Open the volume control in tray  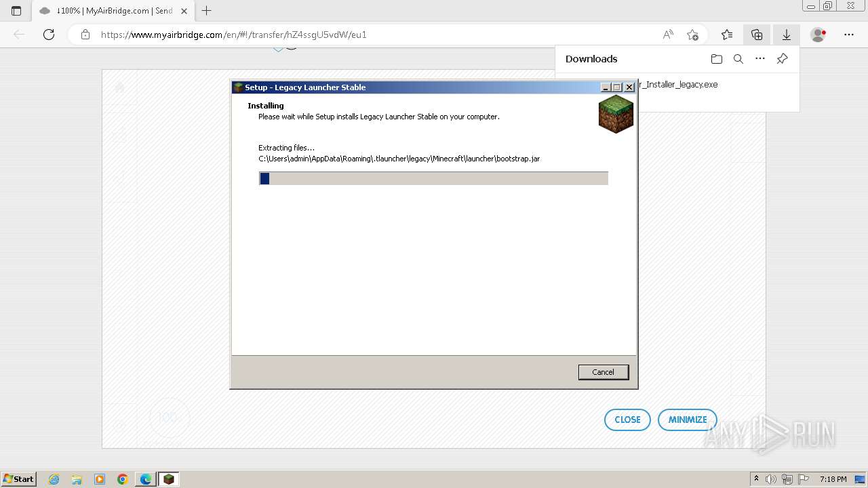point(771,479)
